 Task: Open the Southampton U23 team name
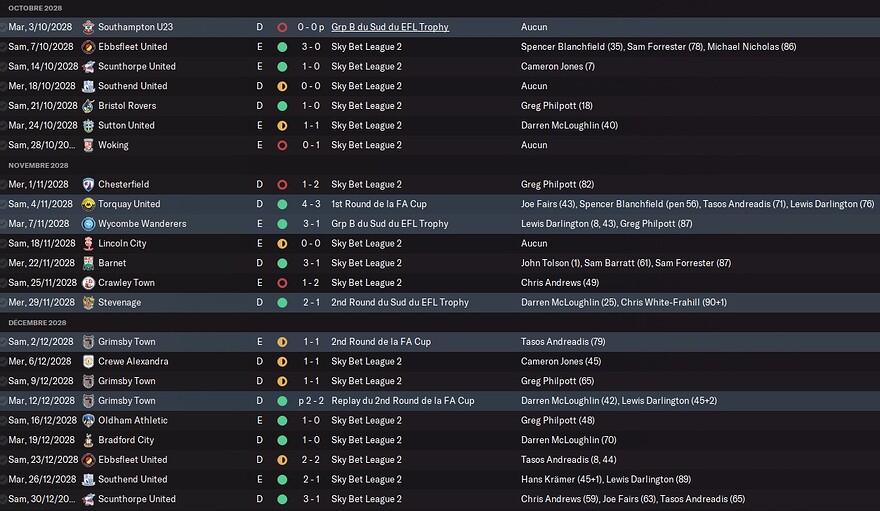click(x=135, y=27)
